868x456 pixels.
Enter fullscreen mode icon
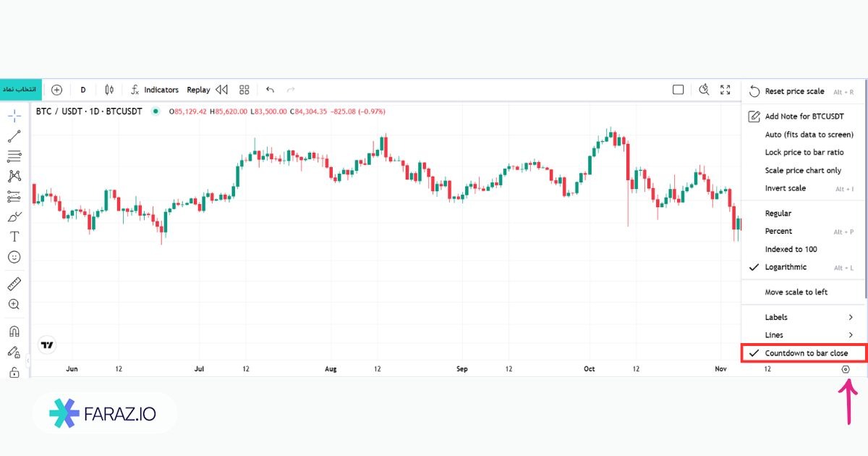726,90
